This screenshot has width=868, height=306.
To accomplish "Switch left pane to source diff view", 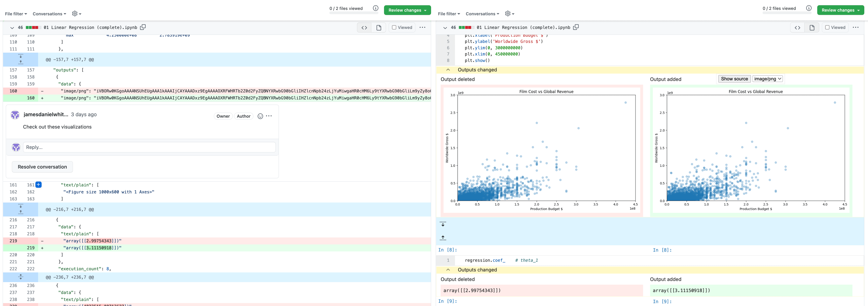I will coord(364,28).
